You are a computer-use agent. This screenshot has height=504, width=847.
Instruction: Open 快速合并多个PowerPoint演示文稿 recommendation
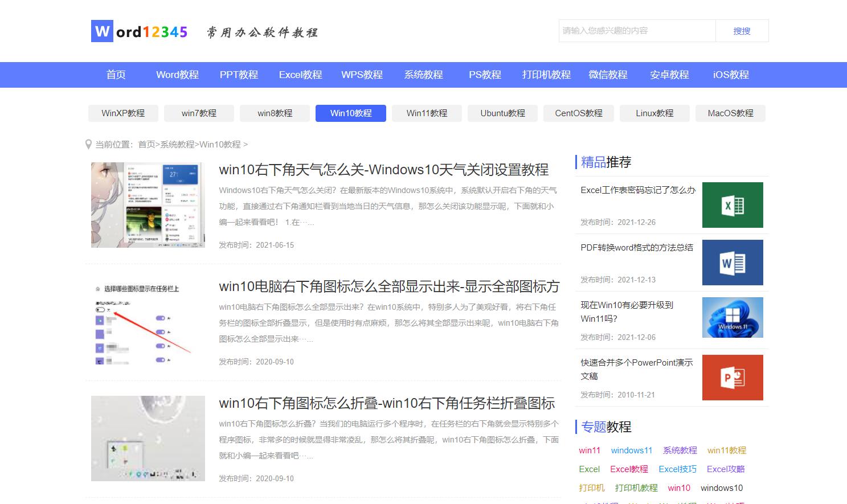[637, 370]
